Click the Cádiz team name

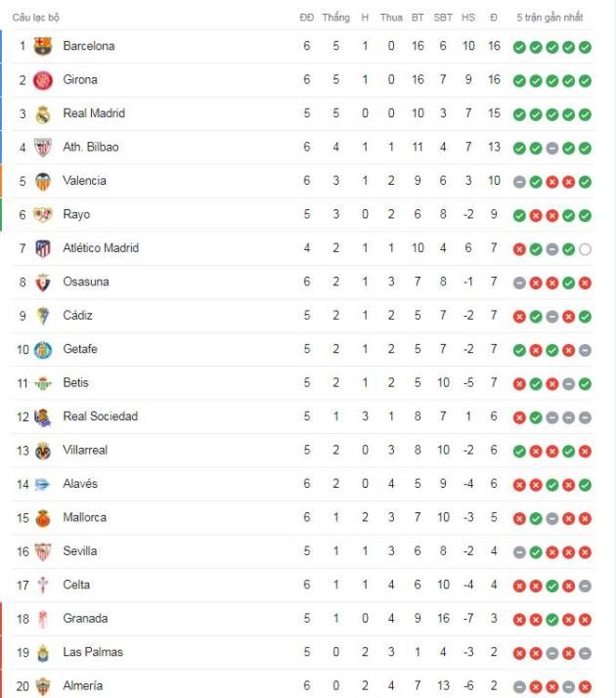tap(77, 316)
